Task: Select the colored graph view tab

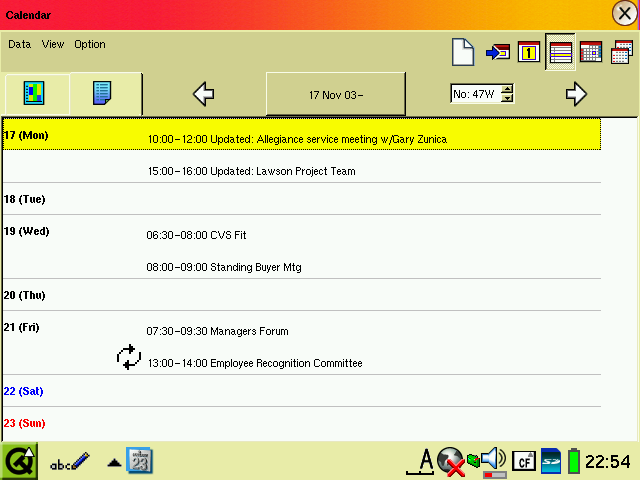Action: [34, 93]
